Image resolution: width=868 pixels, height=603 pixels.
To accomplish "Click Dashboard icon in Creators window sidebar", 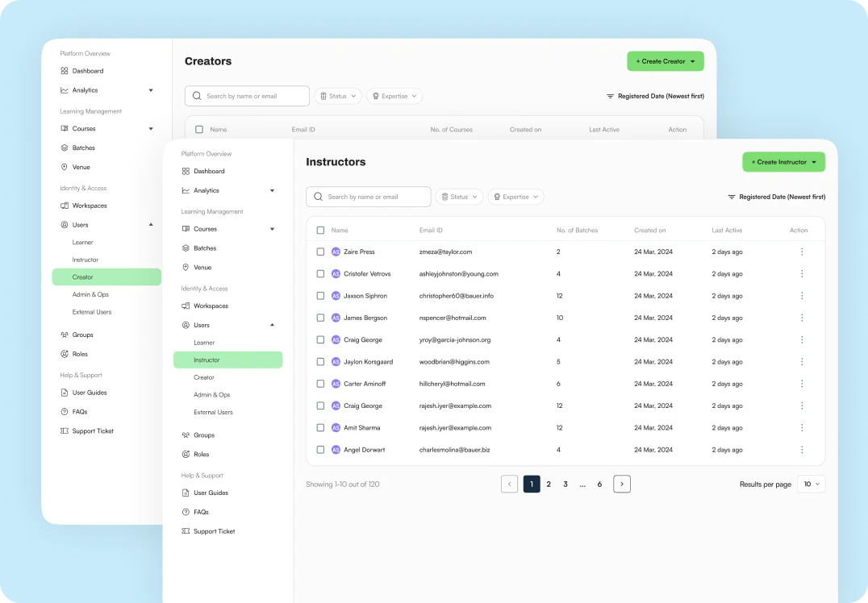I will click(65, 71).
